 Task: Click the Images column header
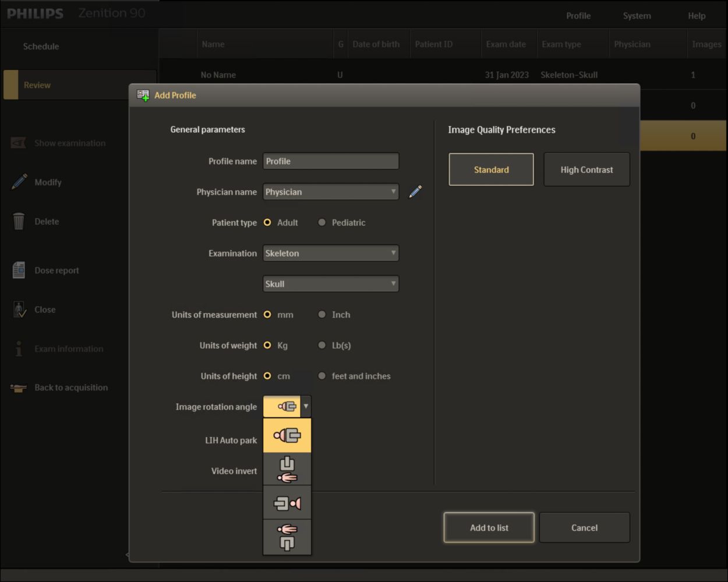pyautogui.click(x=706, y=44)
